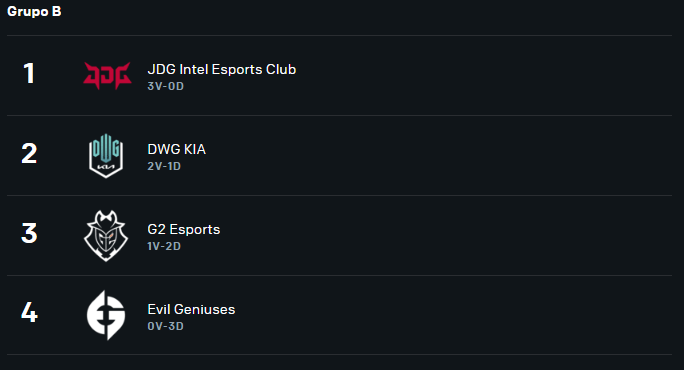The height and width of the screenshot is (370, 684).
Task: Click the Evil Geniuses logo
Action: click(x=106, y=315)
